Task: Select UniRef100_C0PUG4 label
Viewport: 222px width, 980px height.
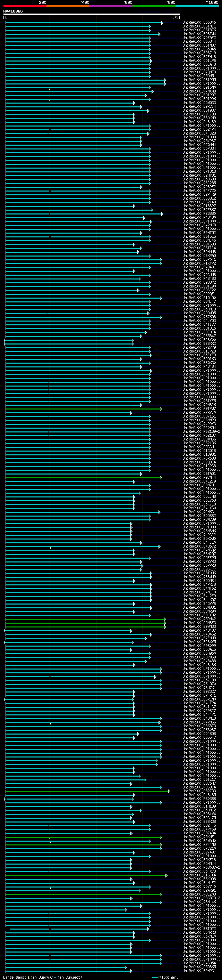Action: pos(199,149)
